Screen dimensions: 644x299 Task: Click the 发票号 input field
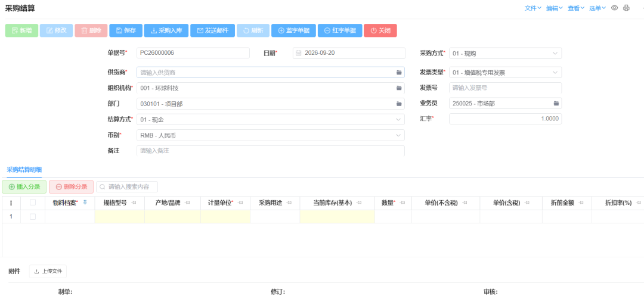(x=505, y=88)
